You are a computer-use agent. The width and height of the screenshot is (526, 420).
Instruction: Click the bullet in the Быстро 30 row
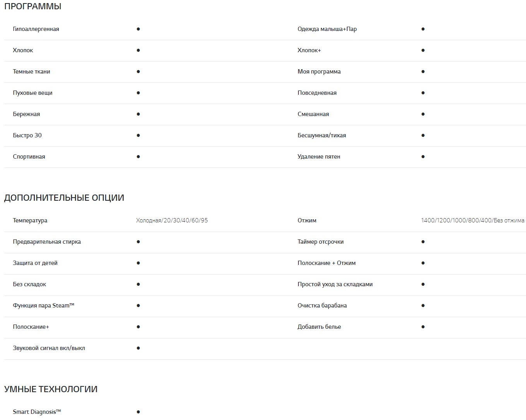point(138,135)
